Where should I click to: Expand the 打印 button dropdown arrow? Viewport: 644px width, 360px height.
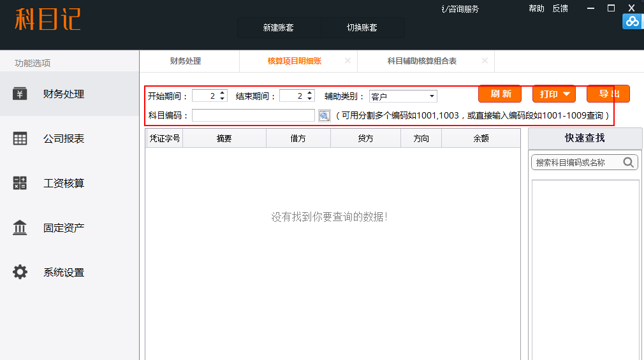coord(566,94)
